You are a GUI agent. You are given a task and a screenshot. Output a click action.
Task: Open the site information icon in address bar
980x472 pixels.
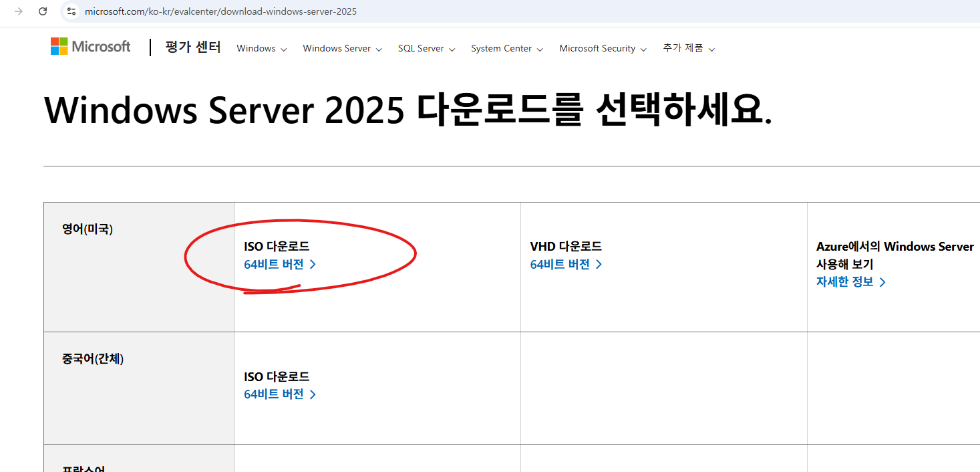click(71, 11)
